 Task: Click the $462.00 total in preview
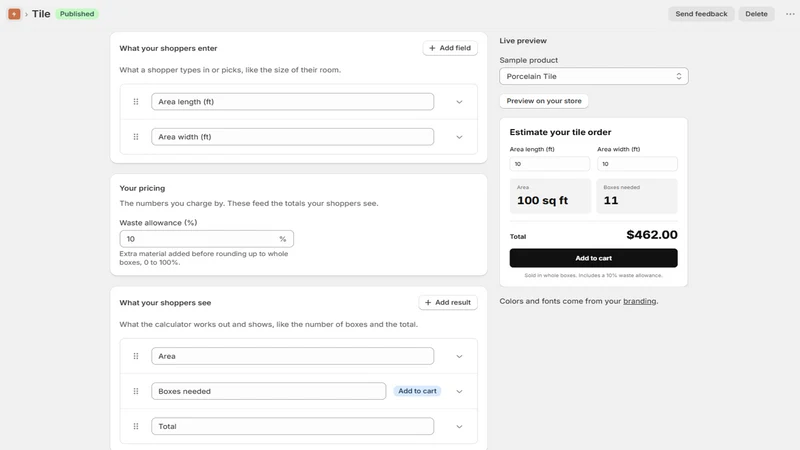pyautogui.click(x=652, y=235)
